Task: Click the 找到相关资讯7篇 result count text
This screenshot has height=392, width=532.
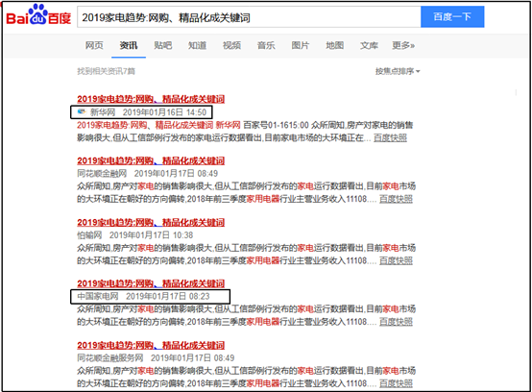Action: [107, 71]
